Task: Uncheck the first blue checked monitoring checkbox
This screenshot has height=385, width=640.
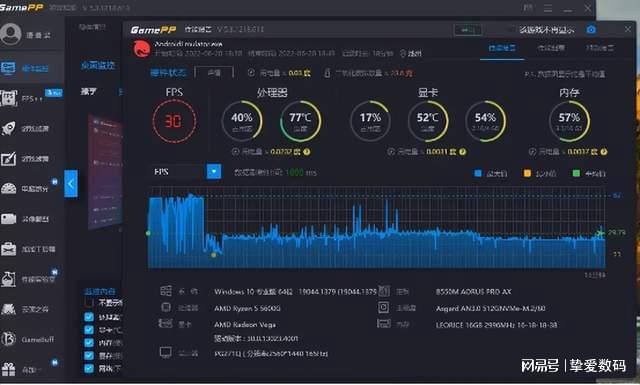Action: 89,317
